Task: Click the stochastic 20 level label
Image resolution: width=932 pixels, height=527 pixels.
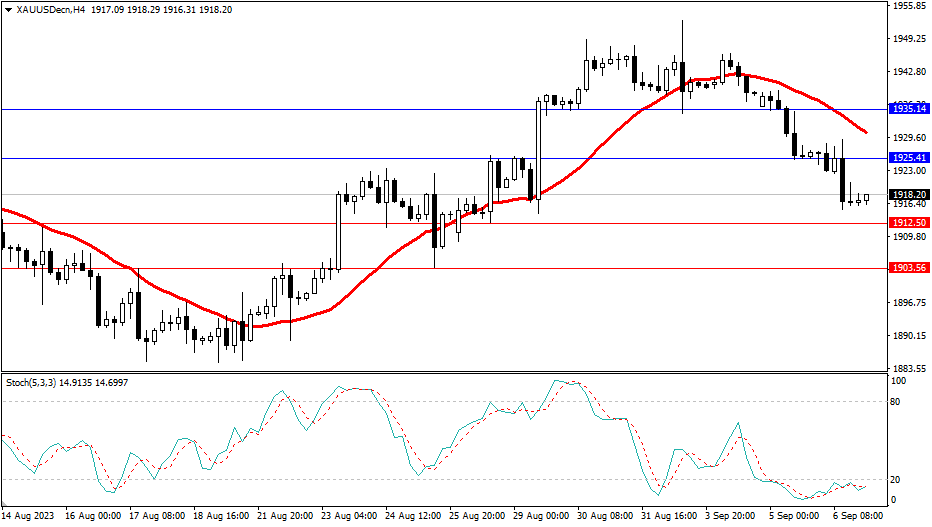Action: (x=898, y=480)
